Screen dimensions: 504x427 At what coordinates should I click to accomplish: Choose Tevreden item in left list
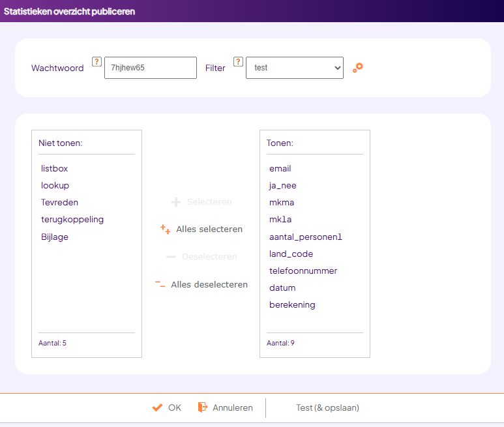pos(59,202)
